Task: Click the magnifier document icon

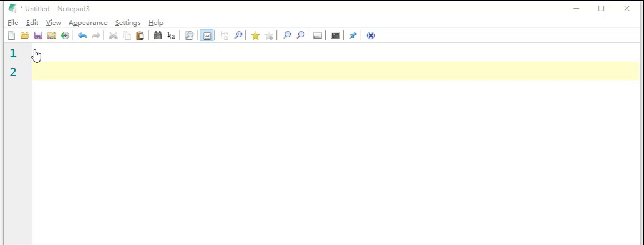Action: point(189,35)
